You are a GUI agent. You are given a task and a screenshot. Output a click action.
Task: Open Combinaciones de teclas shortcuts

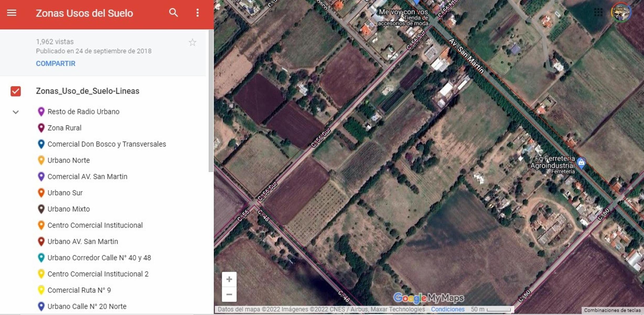612,310
